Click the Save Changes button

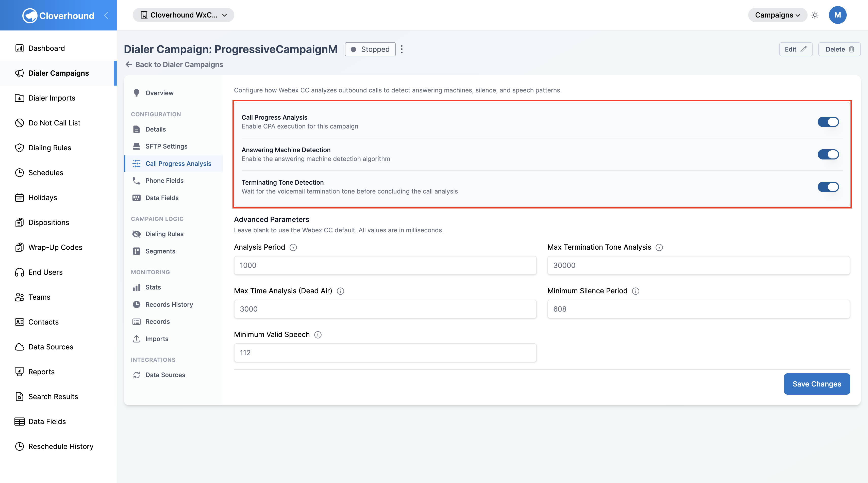tap(817, 384)
